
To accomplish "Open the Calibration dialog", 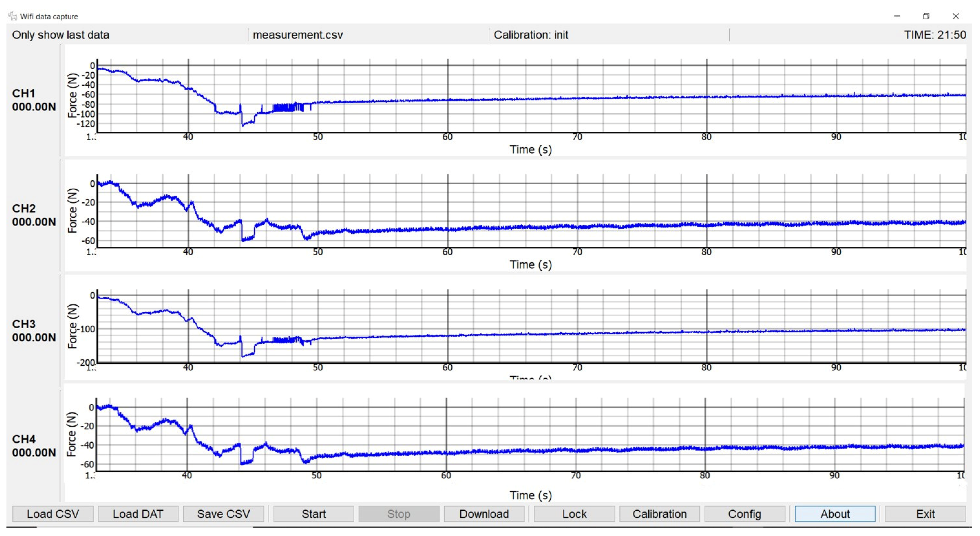I will point(659,514).
